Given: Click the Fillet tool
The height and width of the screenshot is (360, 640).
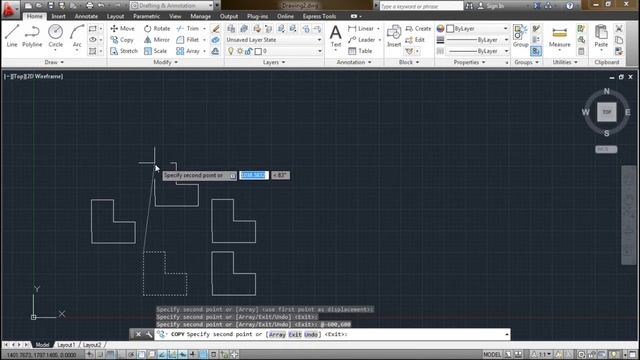Looking at the screenshot, I should pos(188,40).
